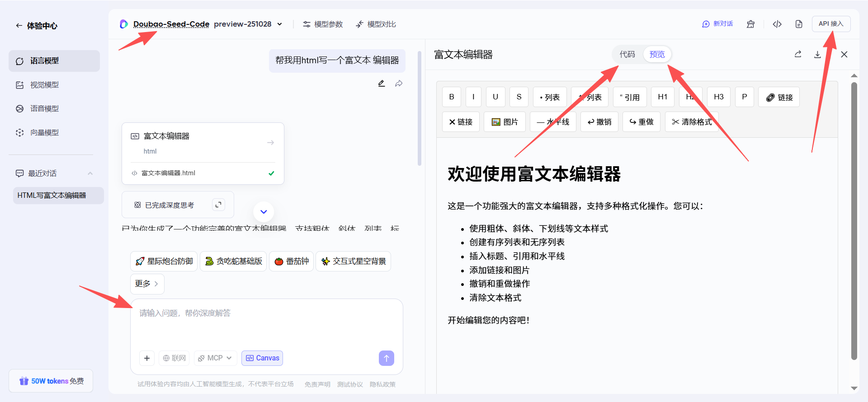
Task: Click the preview scrollbar down arrow
Action: coord(854,388)
